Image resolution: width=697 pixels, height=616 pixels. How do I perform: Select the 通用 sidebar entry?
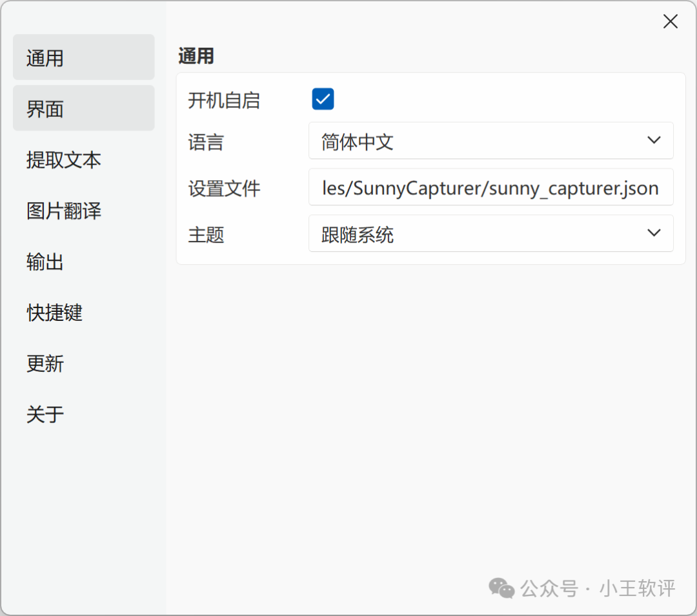83,57
